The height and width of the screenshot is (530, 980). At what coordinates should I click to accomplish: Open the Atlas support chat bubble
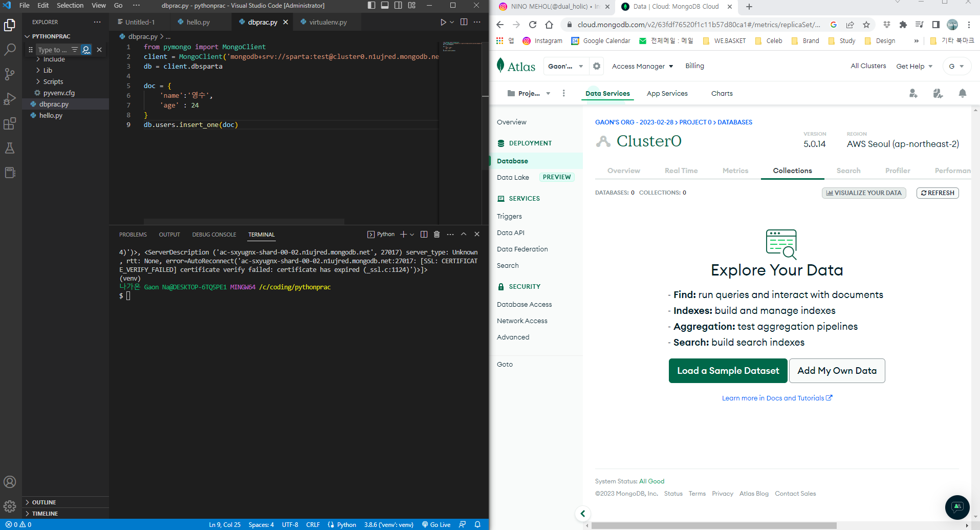tap(957, 507)
